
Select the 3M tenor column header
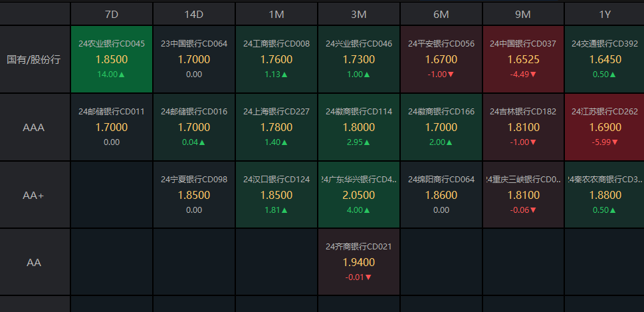pos(359,14)
